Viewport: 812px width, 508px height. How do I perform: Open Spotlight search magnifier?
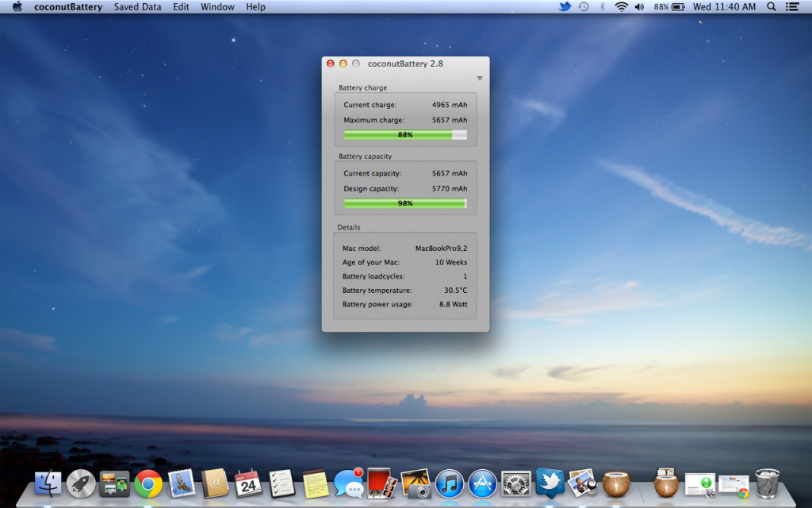(771, 6)
